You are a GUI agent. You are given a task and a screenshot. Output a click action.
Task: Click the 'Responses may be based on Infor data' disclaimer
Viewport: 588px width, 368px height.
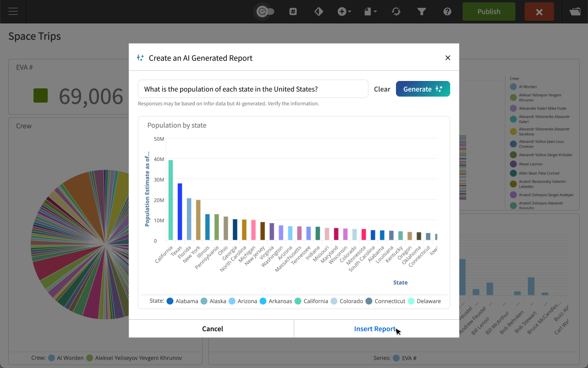tap(228, 104)
